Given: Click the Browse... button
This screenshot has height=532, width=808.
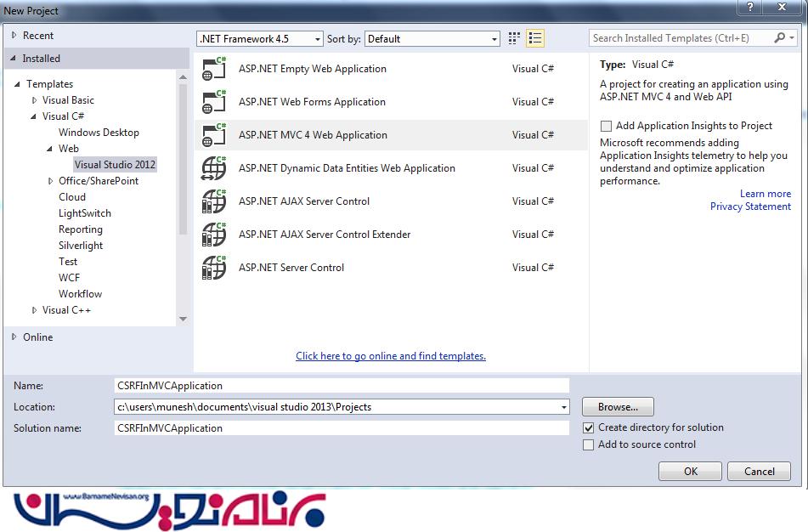Looking at the screenshot, I should (618, 407).
